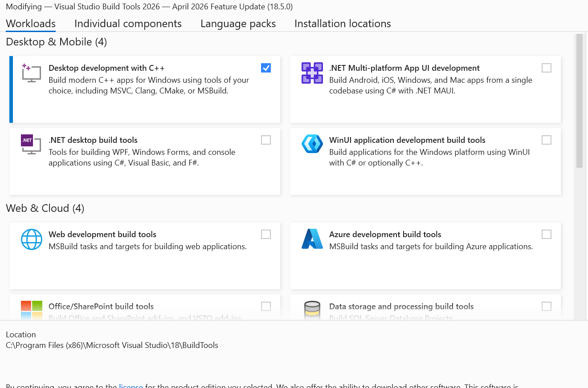Enable Azure development build tools checkbox
The width and height of the screenshot is (588, 388).
coord(547,234)
